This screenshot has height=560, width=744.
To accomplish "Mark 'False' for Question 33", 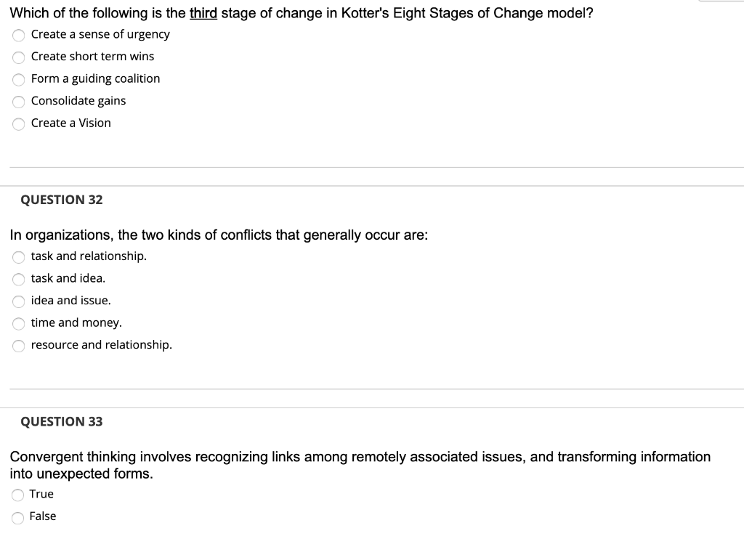I will [18, 517].
